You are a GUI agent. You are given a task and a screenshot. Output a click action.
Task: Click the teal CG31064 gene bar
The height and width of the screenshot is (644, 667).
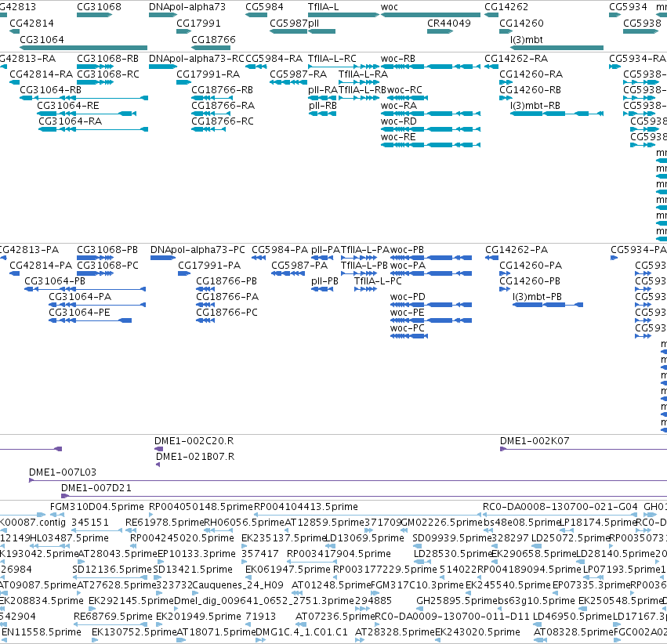coord(83,48)
